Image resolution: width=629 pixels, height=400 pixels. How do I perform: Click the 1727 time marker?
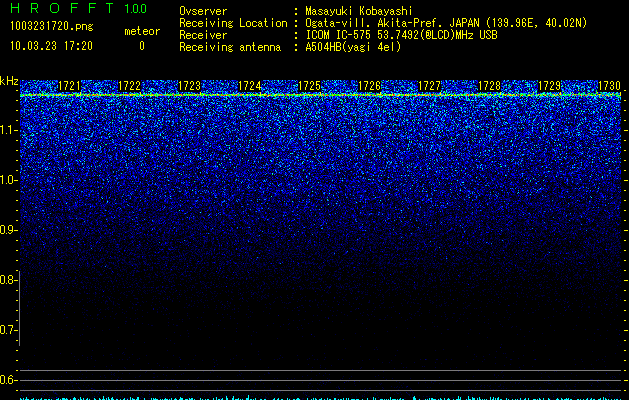coord(430,86)
